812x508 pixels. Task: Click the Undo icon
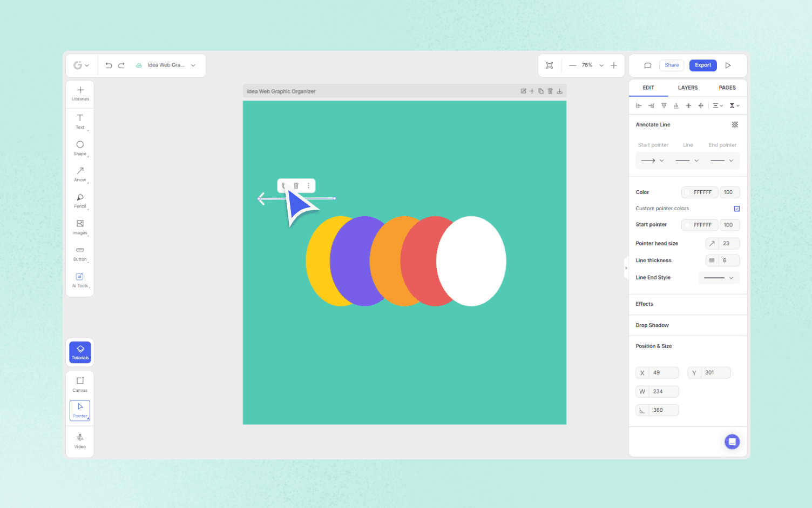[x=109, y=65]
